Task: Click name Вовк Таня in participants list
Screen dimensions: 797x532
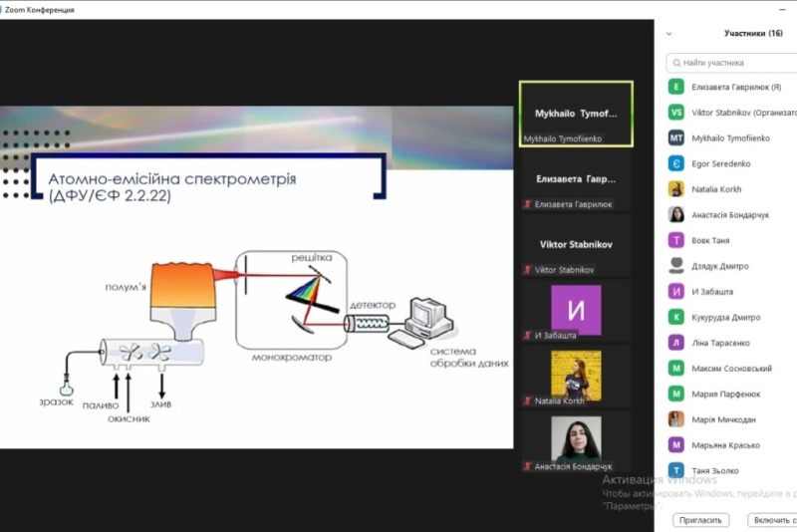Action: coord(710,240)
